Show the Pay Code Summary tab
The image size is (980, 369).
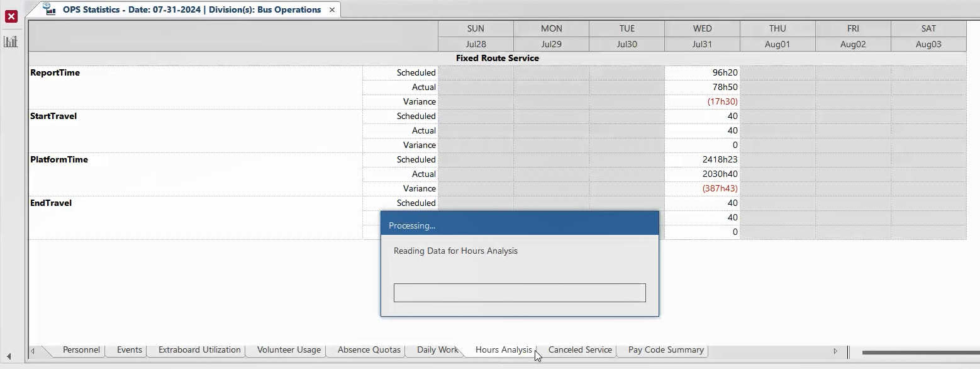tap(665, 350)
